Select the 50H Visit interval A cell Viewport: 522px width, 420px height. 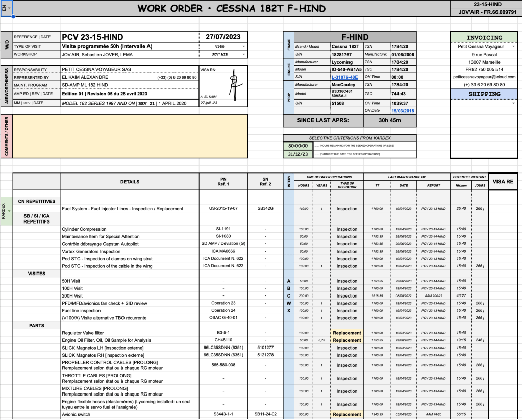289,281
